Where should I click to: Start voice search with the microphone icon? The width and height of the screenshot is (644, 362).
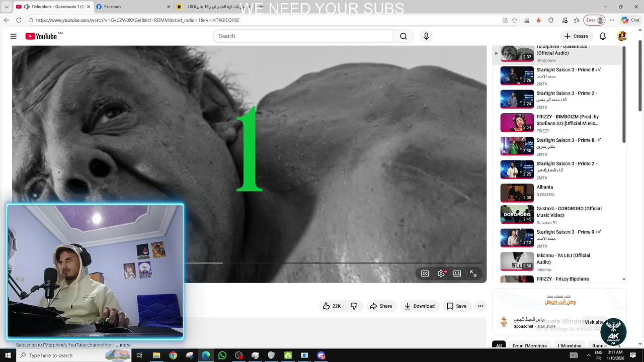[x=426, y=36]
